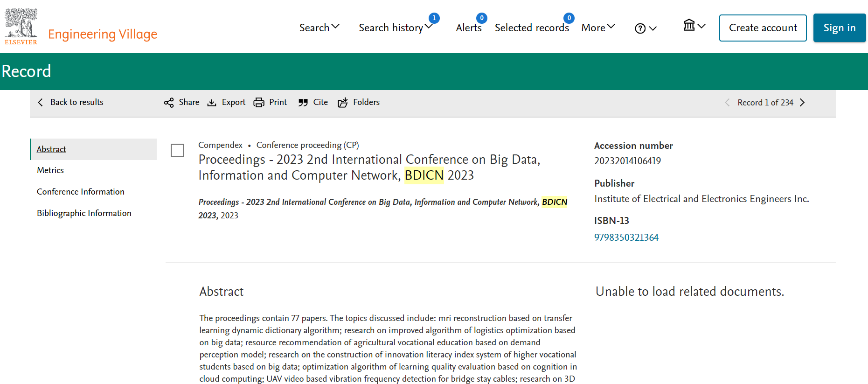Open the Search history dropdown

(x=396, y=28)
